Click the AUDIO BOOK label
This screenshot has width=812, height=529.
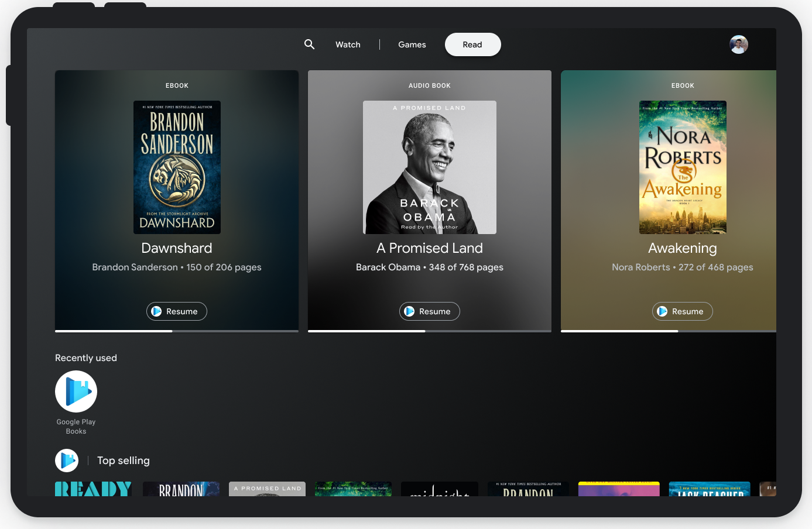point(430,85)
